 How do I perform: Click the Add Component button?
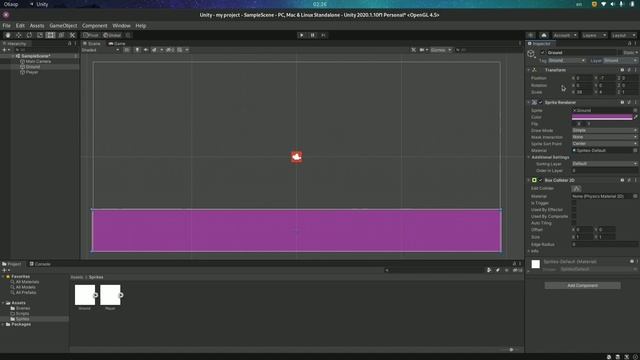tap(582, 285)
